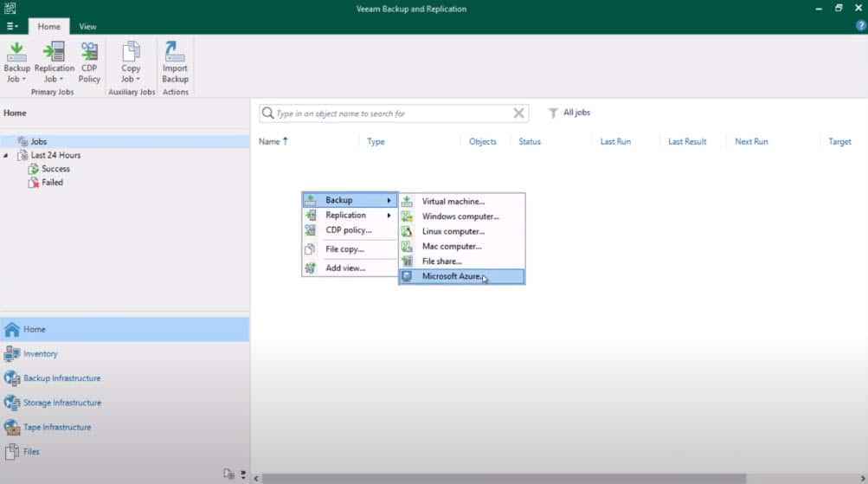868x484 pixels.
Task: Open the Backup Job ribbon button
Action: [x=16, y=62]
